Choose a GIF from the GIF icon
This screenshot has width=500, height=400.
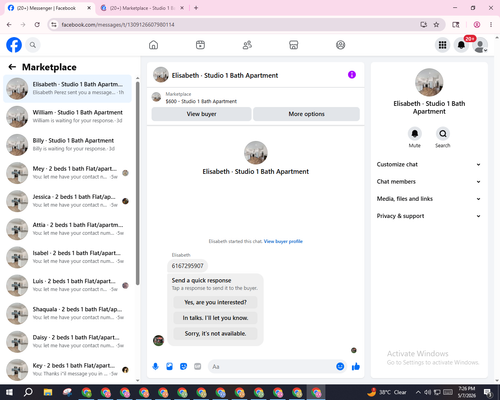tap(198, 367)
